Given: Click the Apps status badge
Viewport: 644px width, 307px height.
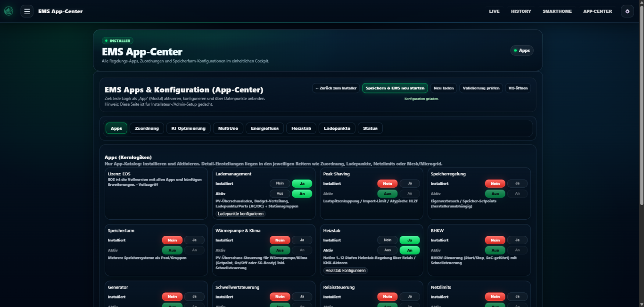Looking at the screenshot, I should coord(522,50).
